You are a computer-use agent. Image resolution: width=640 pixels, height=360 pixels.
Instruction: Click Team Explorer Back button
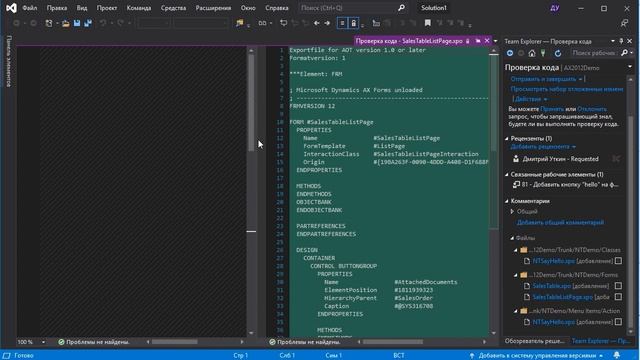510,53
